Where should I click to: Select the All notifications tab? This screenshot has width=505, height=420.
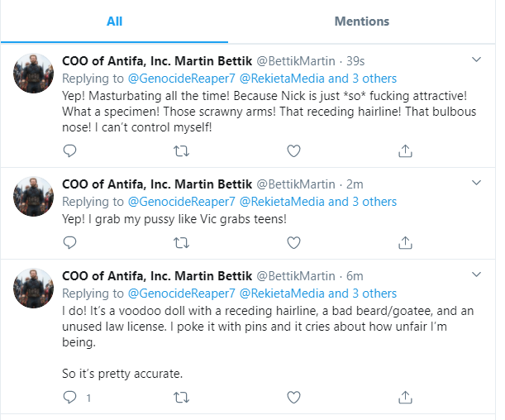coord(114,21)
